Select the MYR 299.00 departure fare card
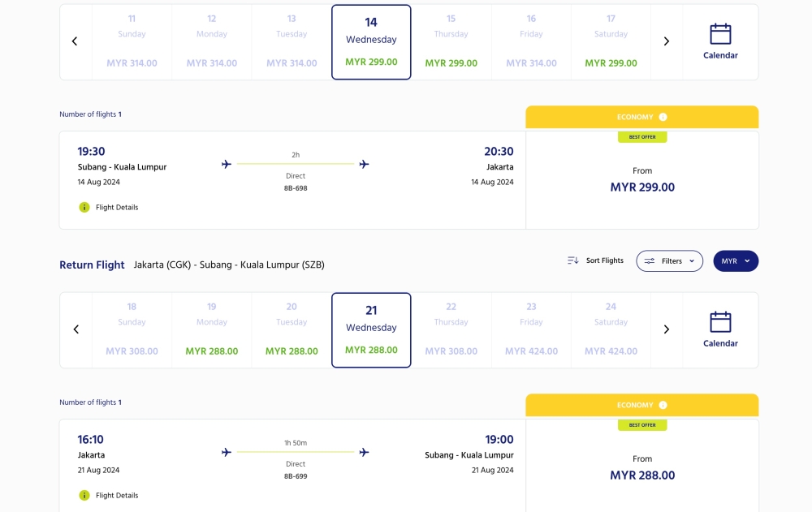 642,179
